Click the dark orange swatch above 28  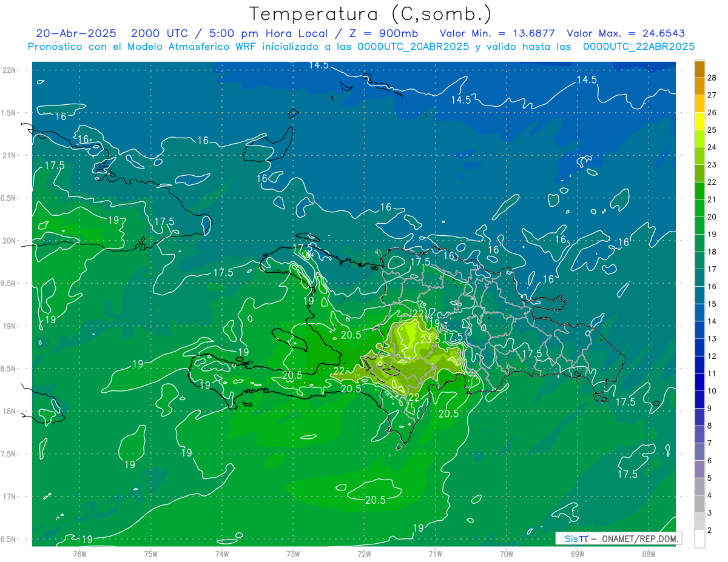(x=699, y=69)
